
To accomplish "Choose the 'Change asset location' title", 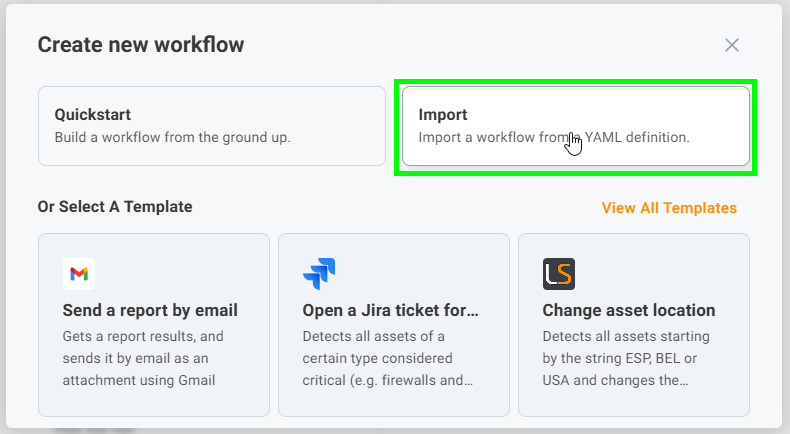I will [628, 310].
